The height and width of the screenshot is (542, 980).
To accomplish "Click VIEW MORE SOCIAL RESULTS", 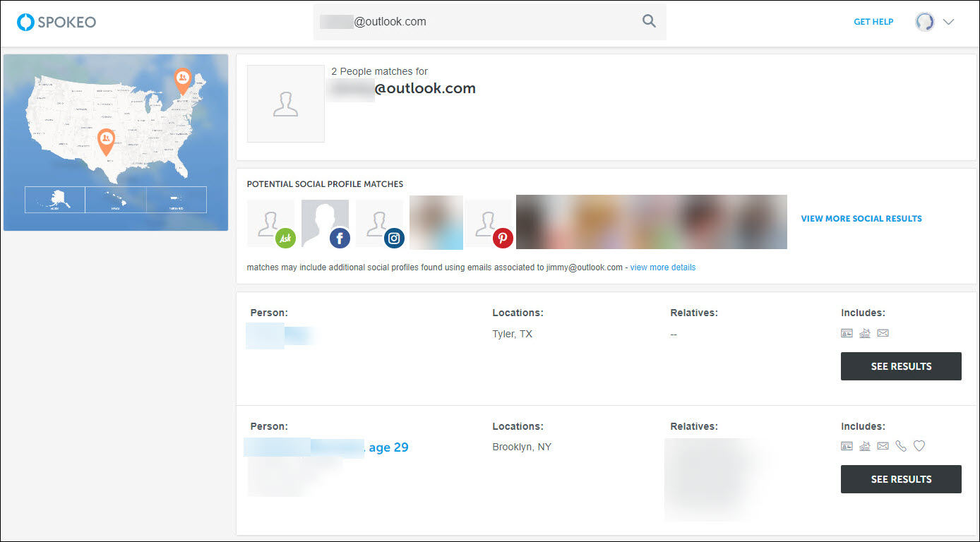I will tap(861, 219).
